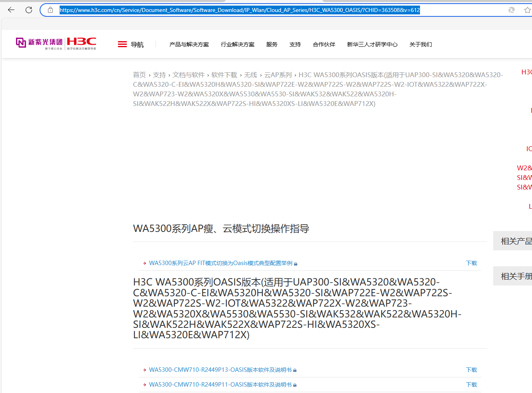Click the 支持 breadcrumb link
The height and width of the screenshot is (393, 532).
pos(159,75)
